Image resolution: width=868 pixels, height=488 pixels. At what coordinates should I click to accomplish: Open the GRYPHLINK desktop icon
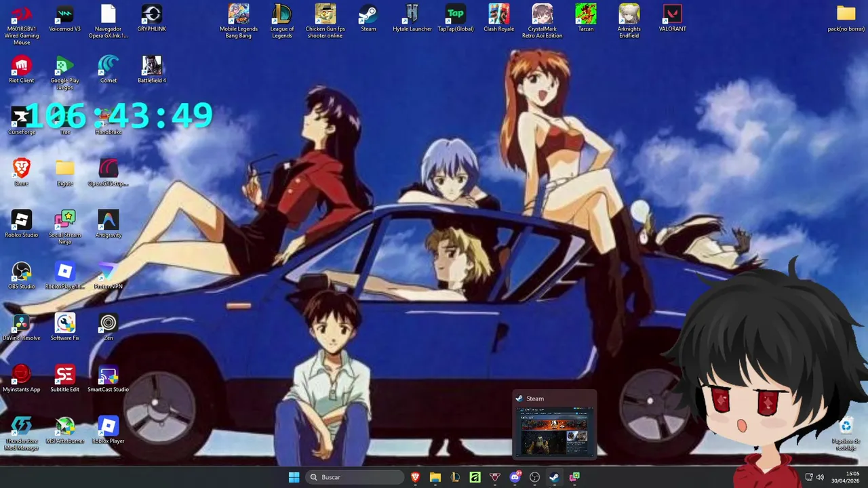pos(152,19)
